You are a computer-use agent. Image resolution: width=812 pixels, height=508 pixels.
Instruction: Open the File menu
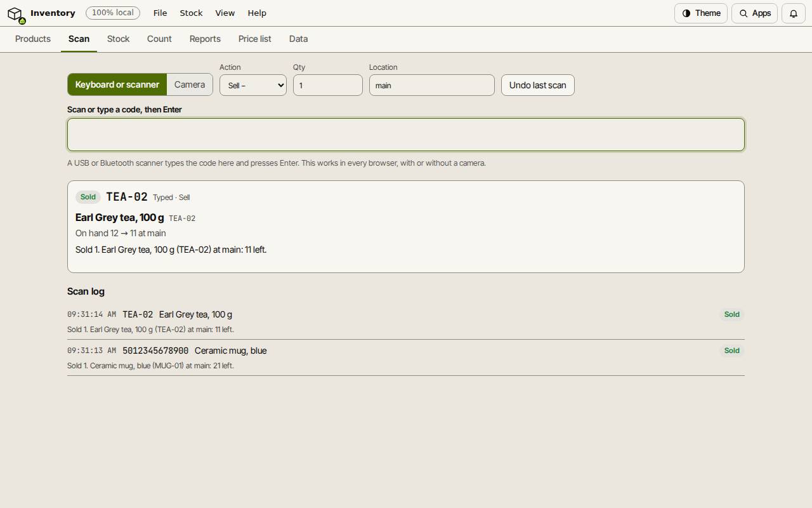(160, 13)
